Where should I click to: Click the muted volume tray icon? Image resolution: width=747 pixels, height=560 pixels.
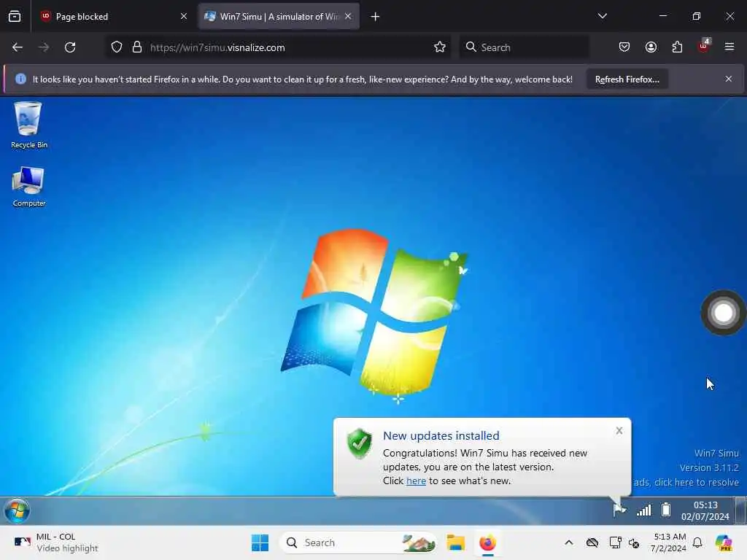click(634, 542)
